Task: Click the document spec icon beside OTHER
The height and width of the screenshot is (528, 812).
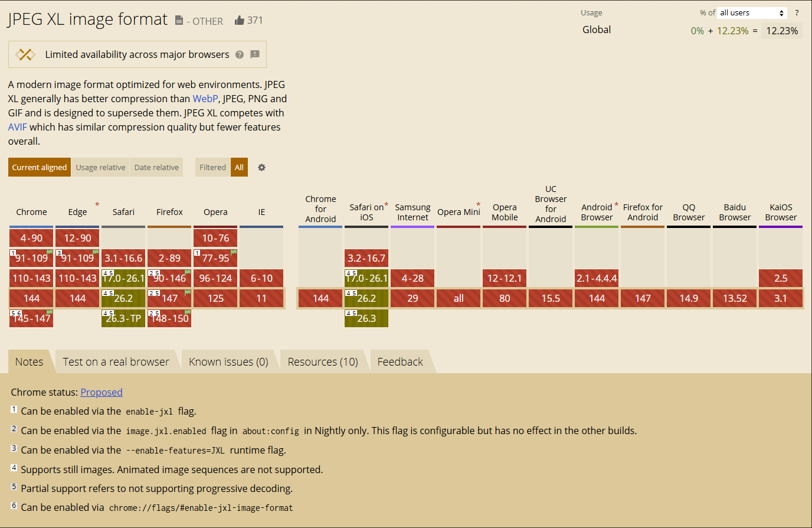Action: point(179,21)
